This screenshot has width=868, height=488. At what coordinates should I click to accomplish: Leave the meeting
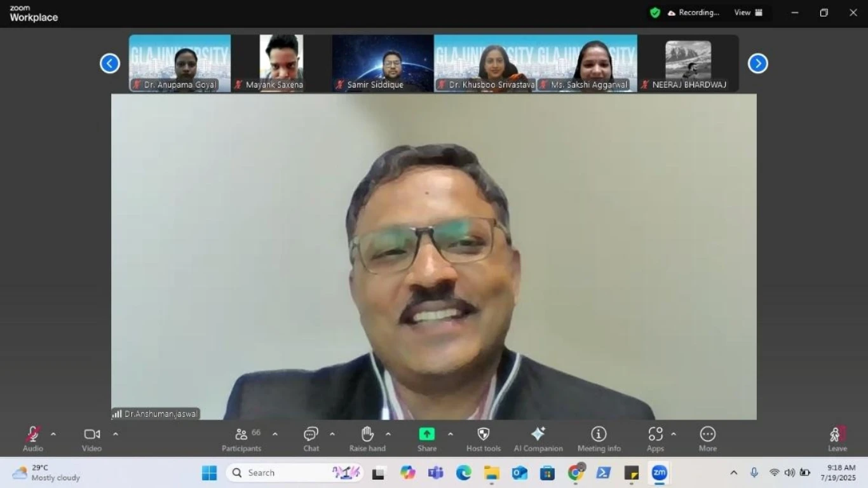click(x=837, y=438)
